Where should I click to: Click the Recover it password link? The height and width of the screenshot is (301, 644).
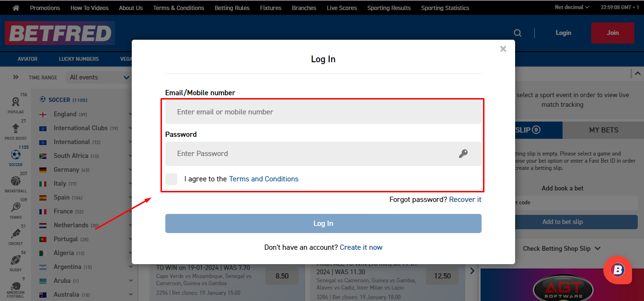465,200
